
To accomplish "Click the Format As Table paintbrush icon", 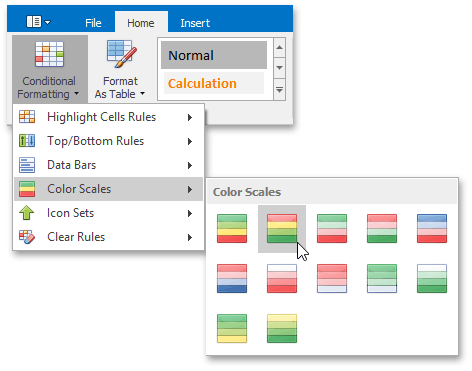I will click(122, 54).
